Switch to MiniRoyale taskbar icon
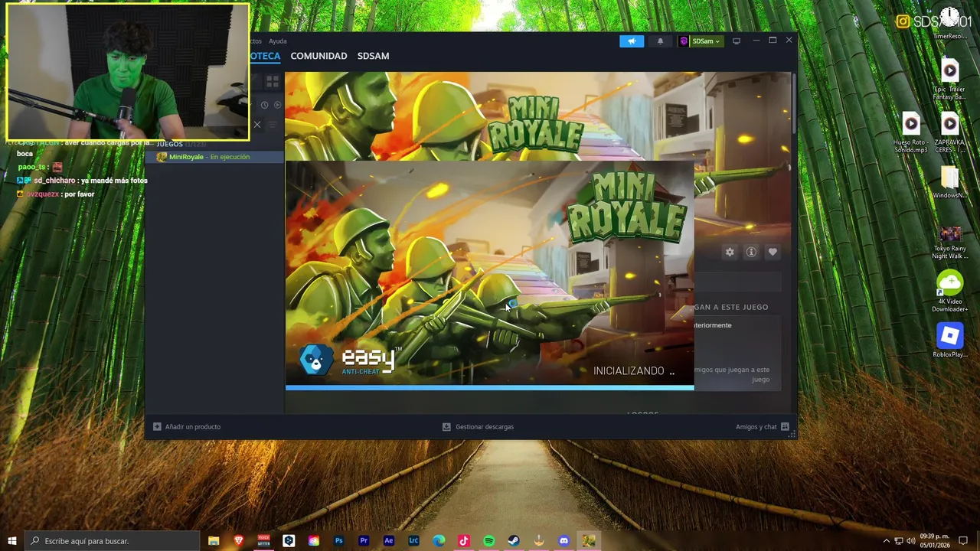980x551 pixels. (589, 541)
